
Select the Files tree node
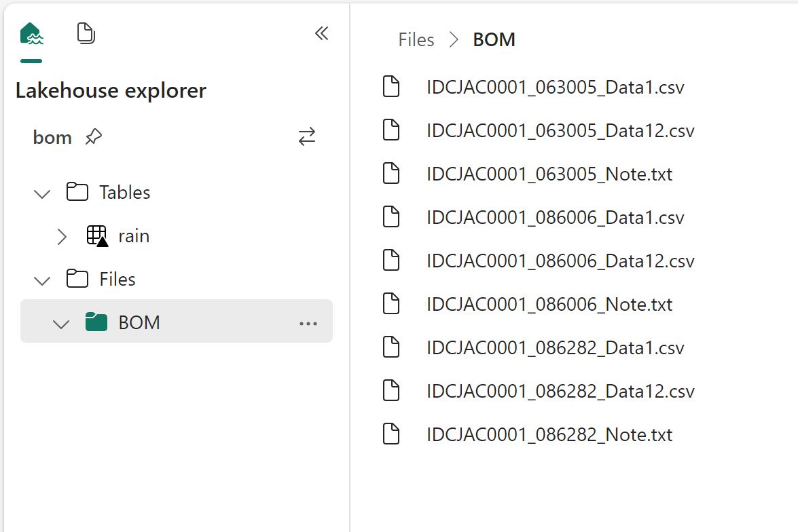tap(117, 280)
